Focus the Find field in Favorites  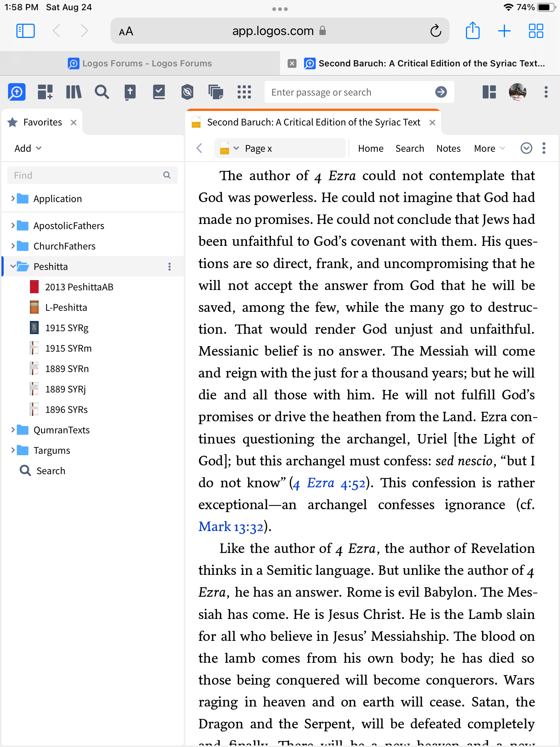93,175
